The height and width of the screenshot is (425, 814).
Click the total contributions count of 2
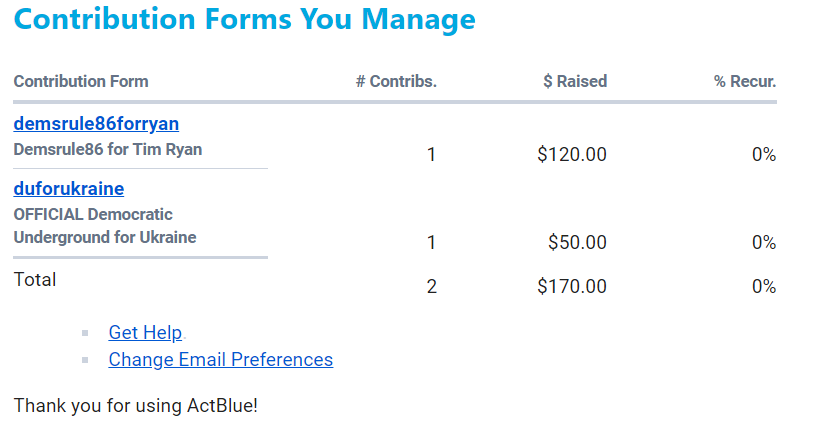point(432,287)
